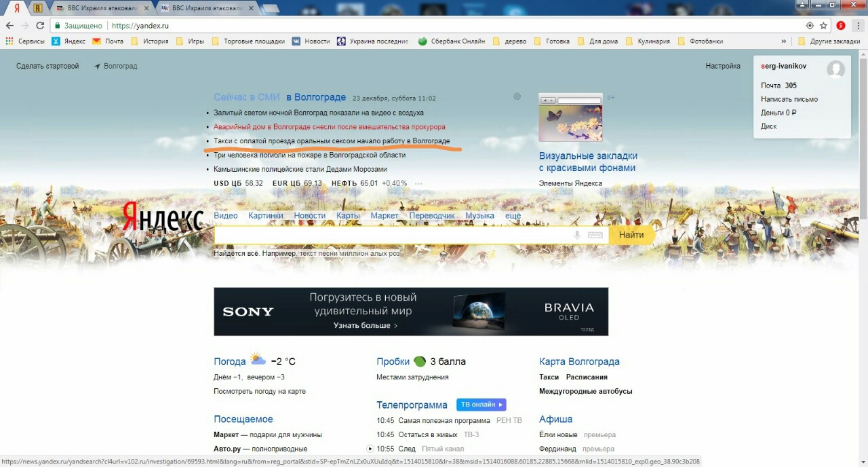Click the ТВ онлайн button

[481, 405]
